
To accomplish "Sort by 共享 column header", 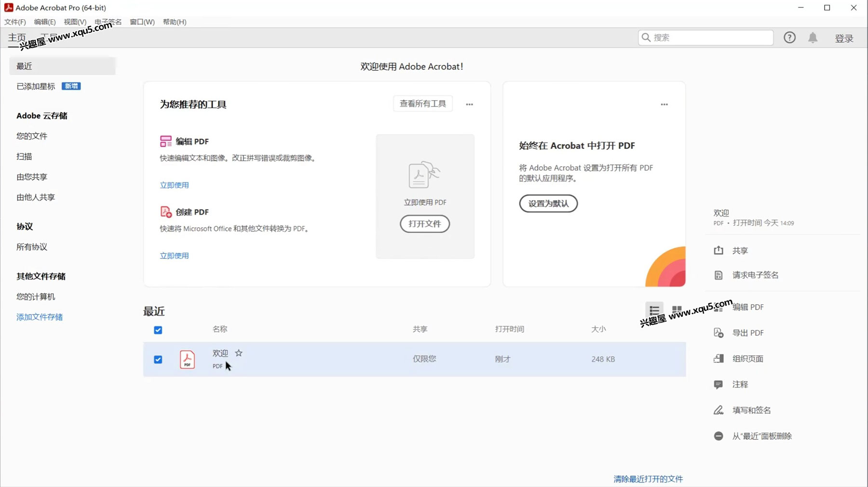I will (420, 329).
